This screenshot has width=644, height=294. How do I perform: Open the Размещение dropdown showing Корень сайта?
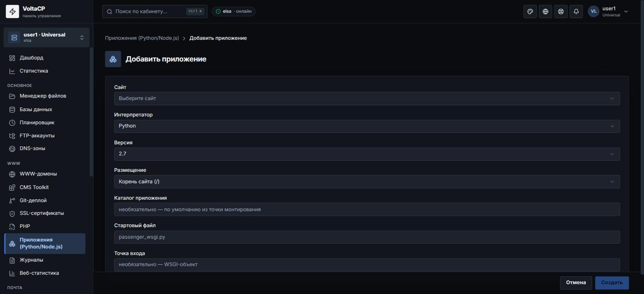367,182
